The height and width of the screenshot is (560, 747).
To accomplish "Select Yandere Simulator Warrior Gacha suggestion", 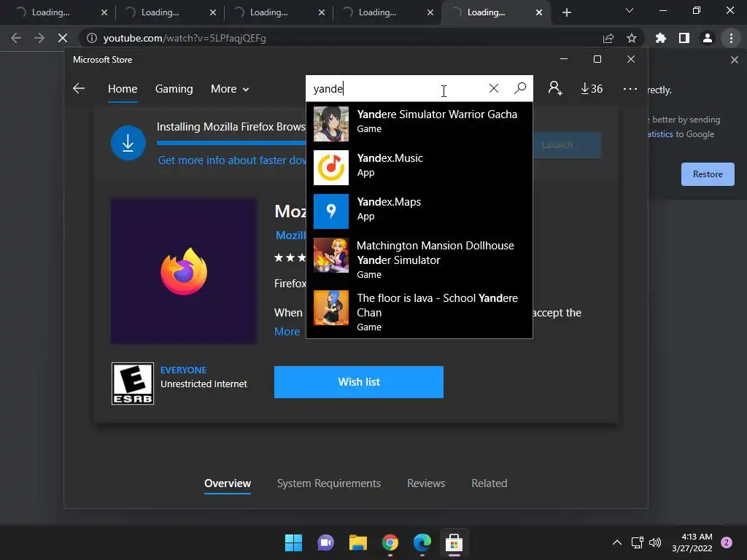I will [x=419, y=123].
